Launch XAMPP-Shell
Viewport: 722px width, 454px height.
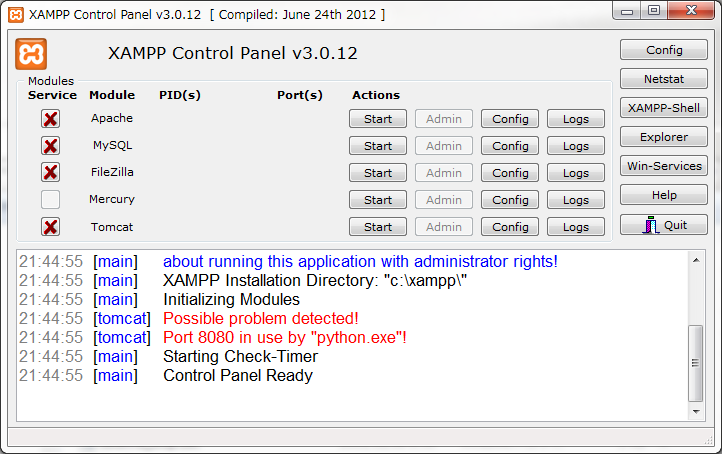click(664, 108)
